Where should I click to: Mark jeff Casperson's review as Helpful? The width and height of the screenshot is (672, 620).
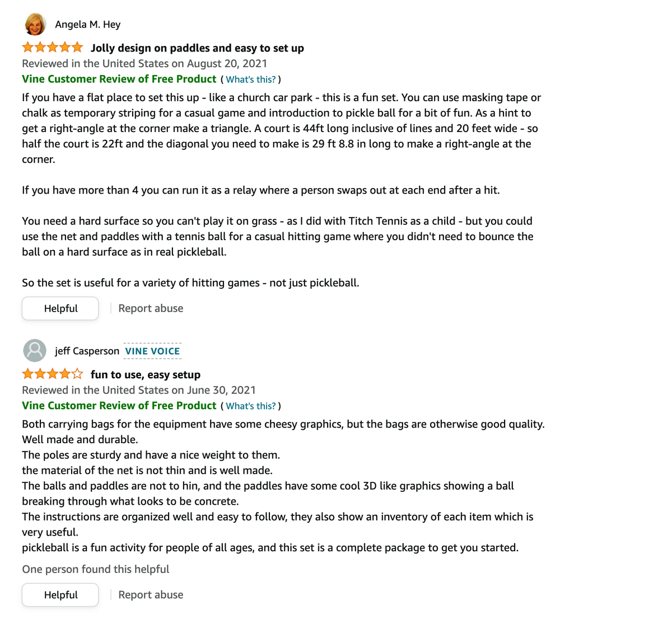click(60, 595)
